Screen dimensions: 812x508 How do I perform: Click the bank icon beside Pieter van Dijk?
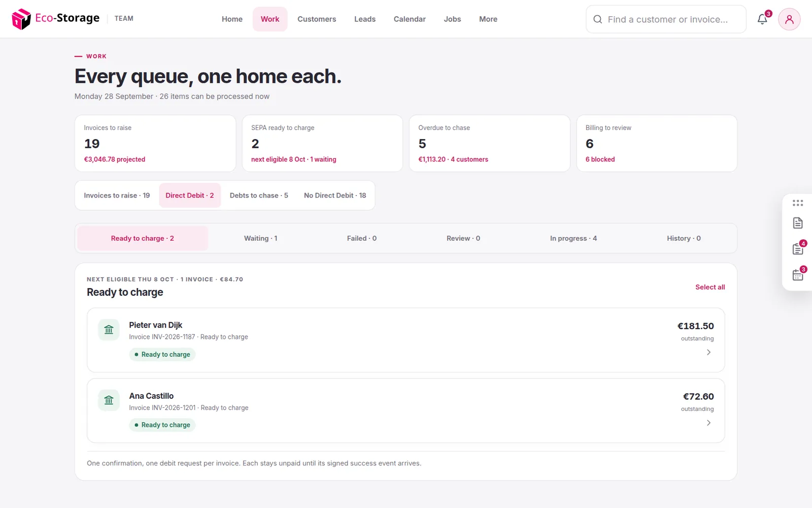[109, 330]
